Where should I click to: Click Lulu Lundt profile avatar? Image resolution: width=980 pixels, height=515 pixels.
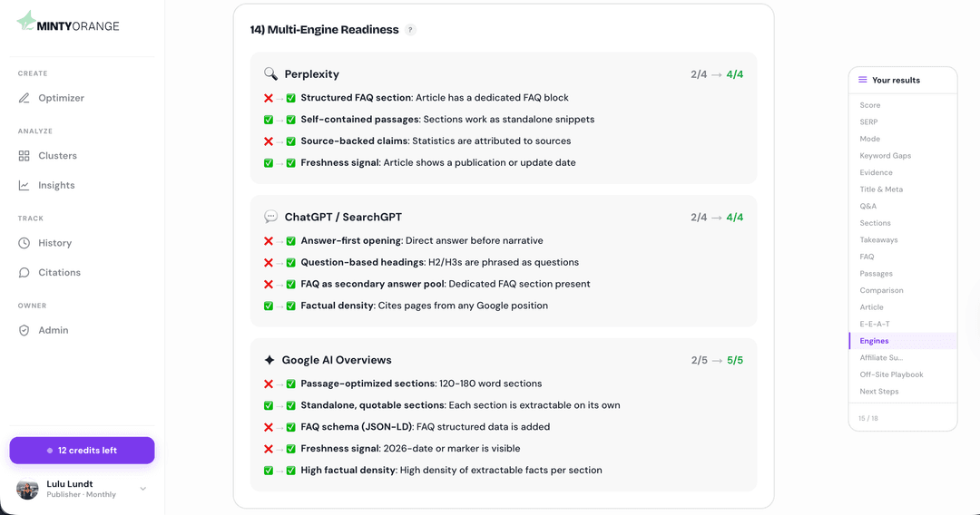(x=27, y=489)
